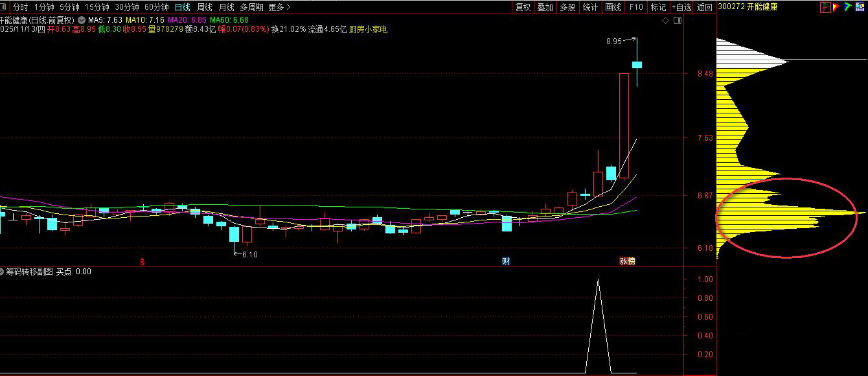The height and width of the screenshot is (376, 868).
Task: Add stock with +自选 button
Action: click(681, 7)
